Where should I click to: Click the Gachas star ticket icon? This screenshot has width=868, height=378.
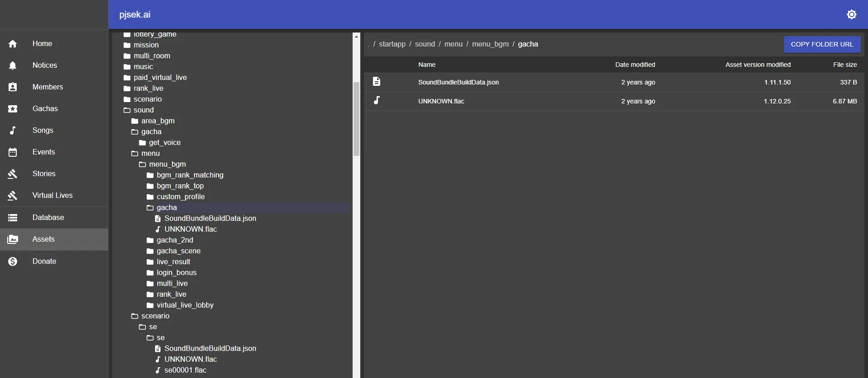[x=13, y=109]
